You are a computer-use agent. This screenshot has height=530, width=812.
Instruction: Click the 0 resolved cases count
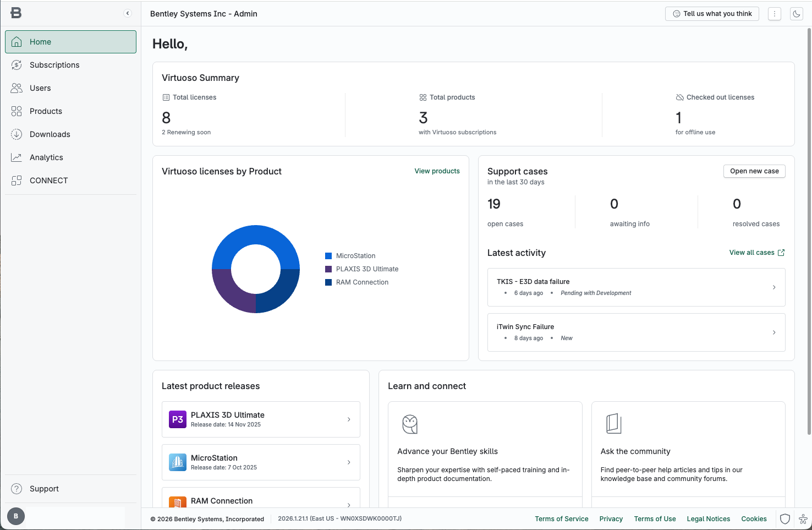click(x=737, y=204)
